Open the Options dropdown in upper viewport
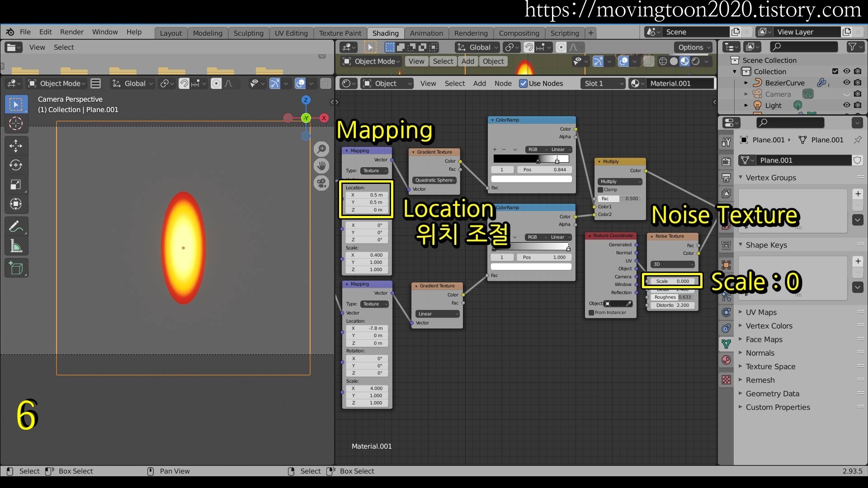 694,47
